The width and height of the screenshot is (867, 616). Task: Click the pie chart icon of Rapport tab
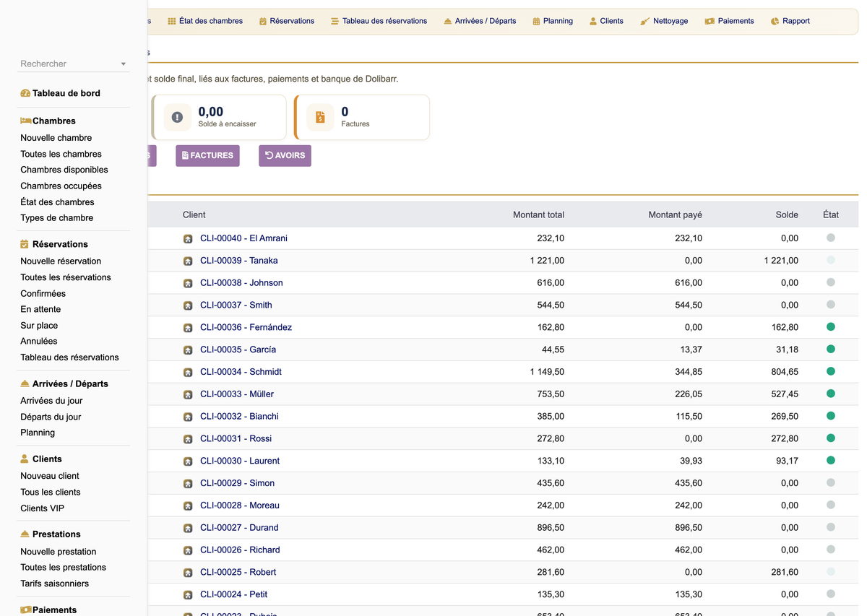pyautogui.click(x=775, y=21)
